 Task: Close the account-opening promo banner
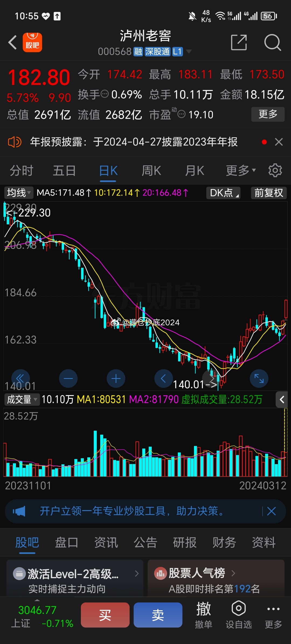pos(271,511)
